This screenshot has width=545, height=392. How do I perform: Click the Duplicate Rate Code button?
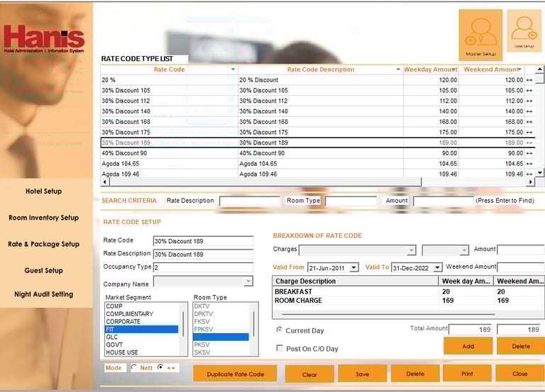pyautogui.click(x=236, y=374)
